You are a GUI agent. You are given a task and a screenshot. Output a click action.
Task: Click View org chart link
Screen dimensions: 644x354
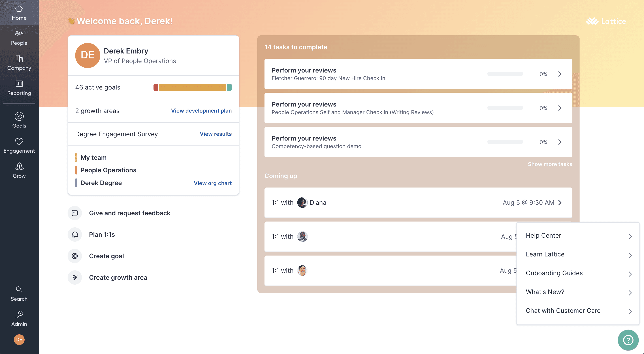click(213, 183)
